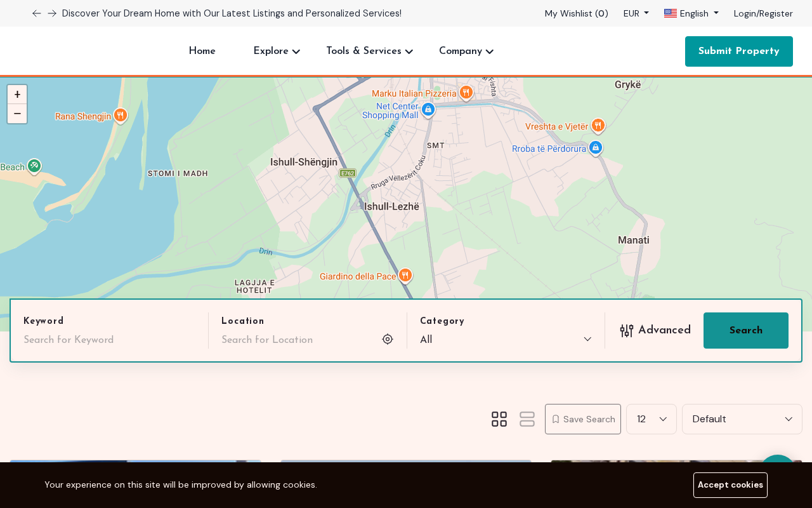Viewport: 812px width, 508px height.
Task: Click the Submit Property button
Action: coord(738,51)
